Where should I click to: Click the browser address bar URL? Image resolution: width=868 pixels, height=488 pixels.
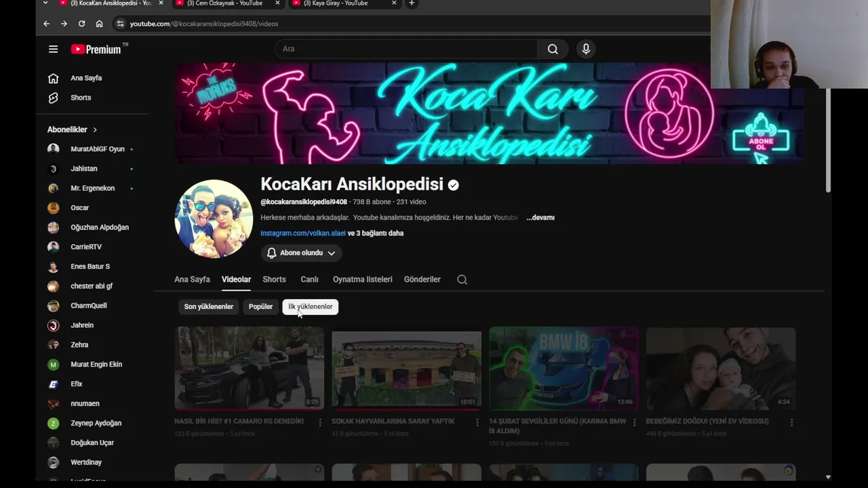click(203, 24)
